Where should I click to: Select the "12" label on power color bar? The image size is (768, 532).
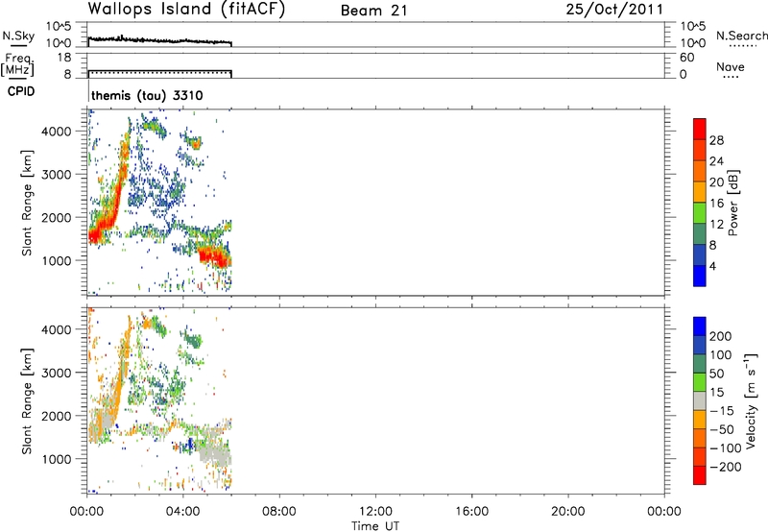(x=716, y=225)
